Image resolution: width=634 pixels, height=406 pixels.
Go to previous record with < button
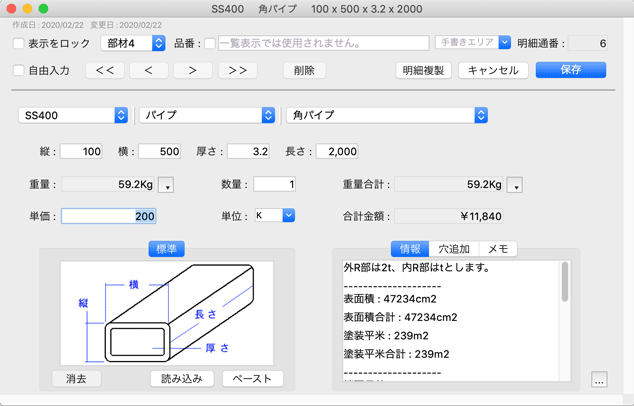click(149, 71)
